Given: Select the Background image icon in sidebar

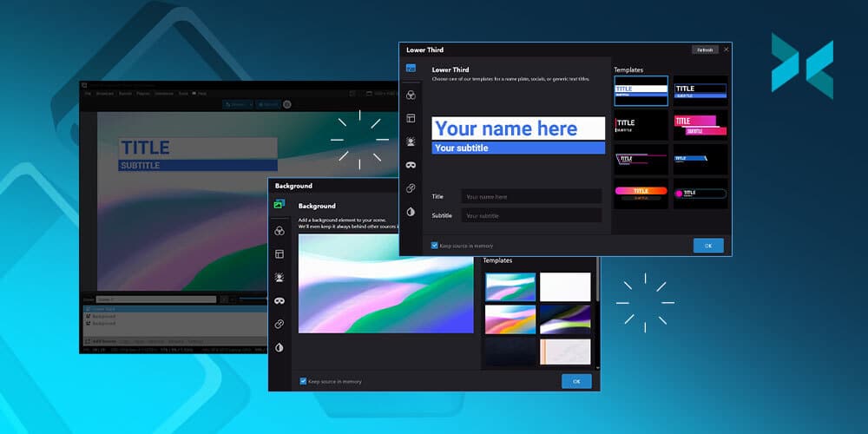Looking at the screenshot, I should 279,205.
